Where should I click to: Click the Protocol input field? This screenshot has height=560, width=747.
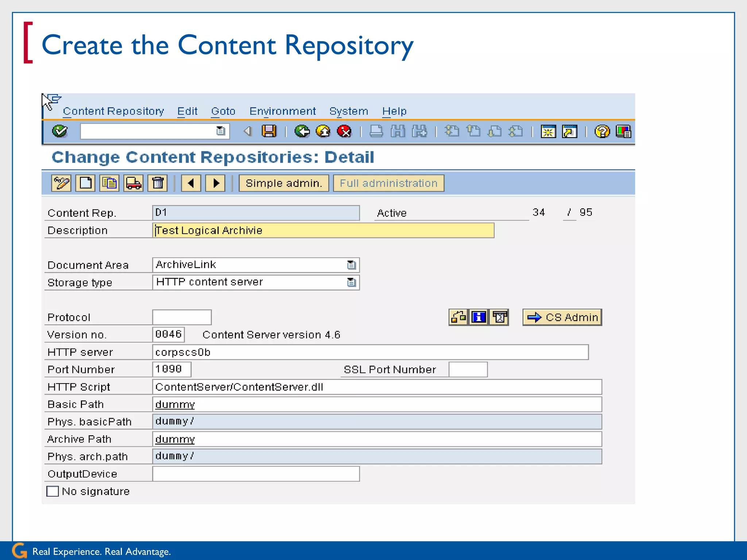click(182, 317)
